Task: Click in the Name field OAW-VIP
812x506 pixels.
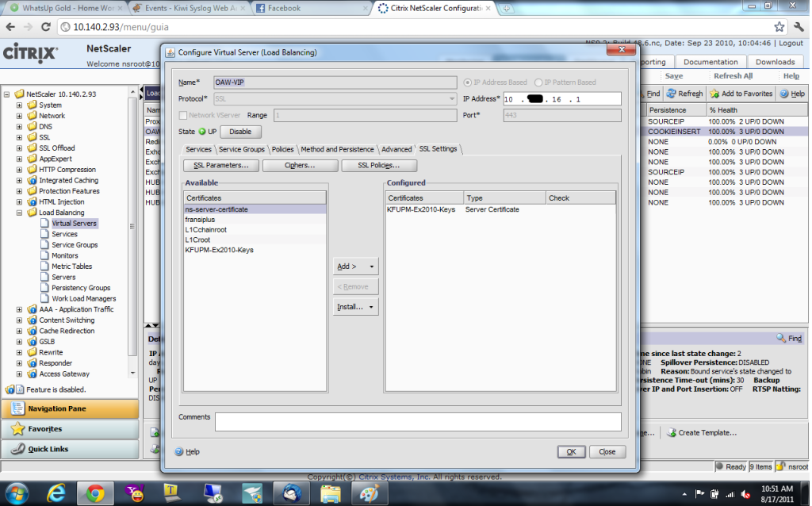Action: pyautogui.click(x=335, y=82)
